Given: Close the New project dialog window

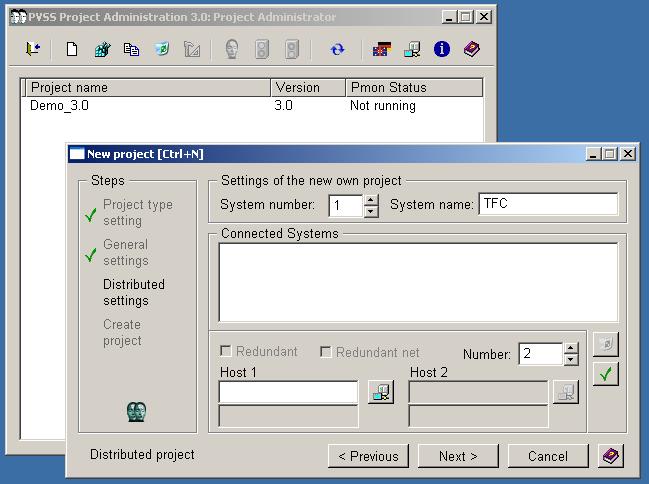Looking at the screenshot, I should pyautogui.click(x=628, y=154).
